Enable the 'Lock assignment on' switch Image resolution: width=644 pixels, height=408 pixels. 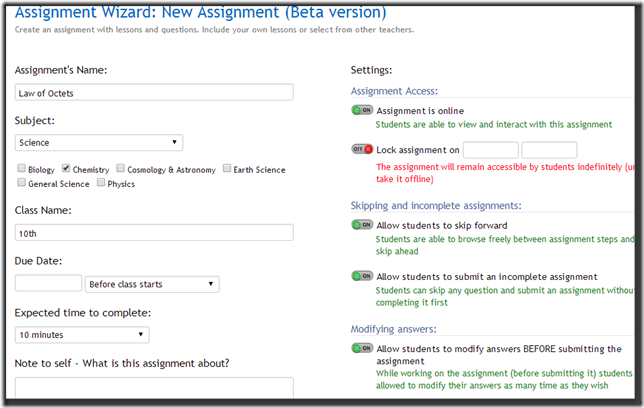362,149
